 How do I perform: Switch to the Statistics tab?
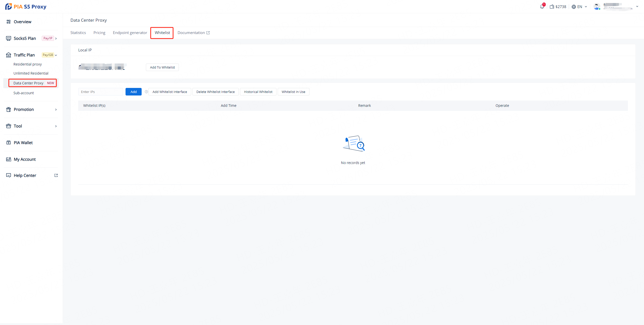78,33
